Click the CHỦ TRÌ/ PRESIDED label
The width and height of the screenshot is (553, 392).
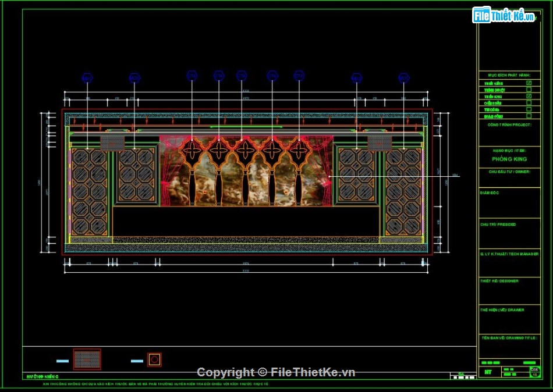tap(498, 224)
